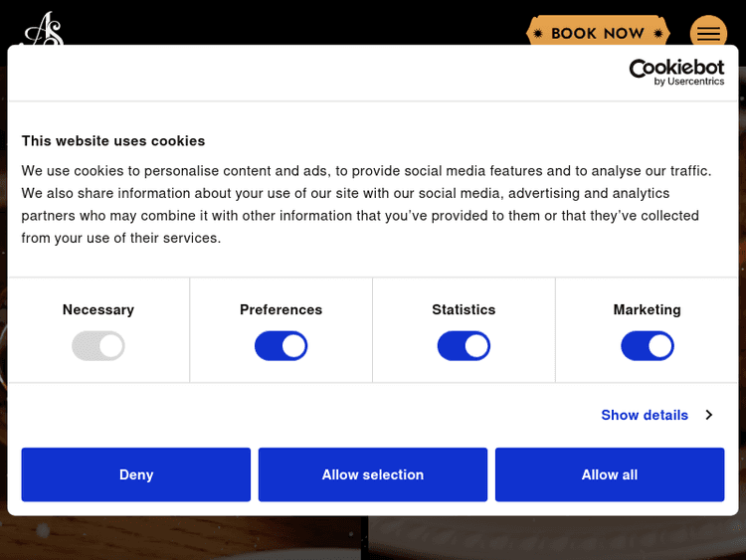
Task: Click the Statistics category label
Action: coord(464,309)
